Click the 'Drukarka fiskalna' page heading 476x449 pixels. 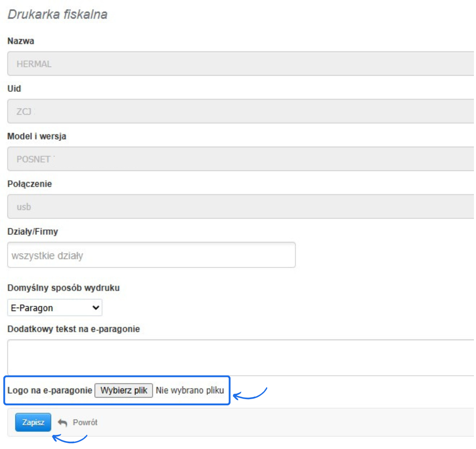tap(58, 14)
